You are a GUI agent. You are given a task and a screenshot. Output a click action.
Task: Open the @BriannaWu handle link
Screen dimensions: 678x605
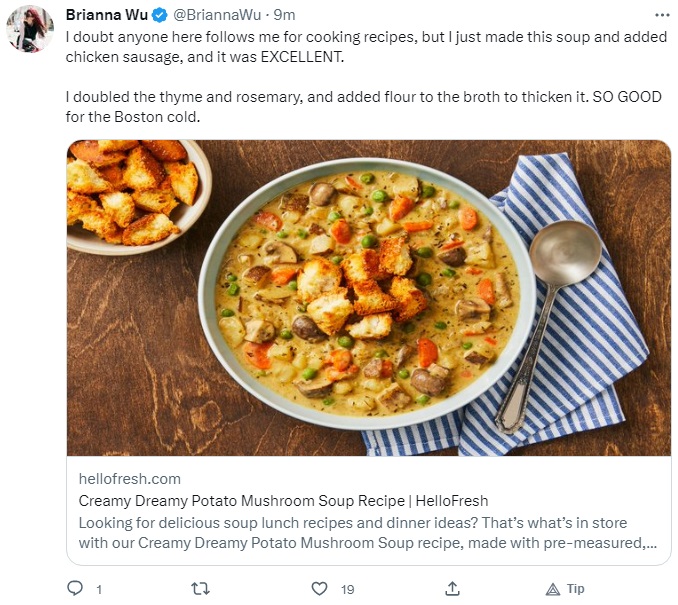[217, 15]
